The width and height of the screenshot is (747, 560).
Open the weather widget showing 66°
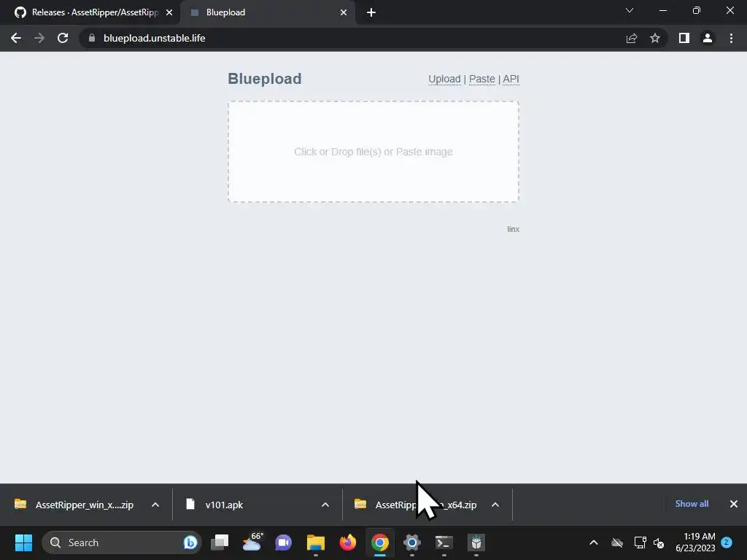click(x=252, y=542)
